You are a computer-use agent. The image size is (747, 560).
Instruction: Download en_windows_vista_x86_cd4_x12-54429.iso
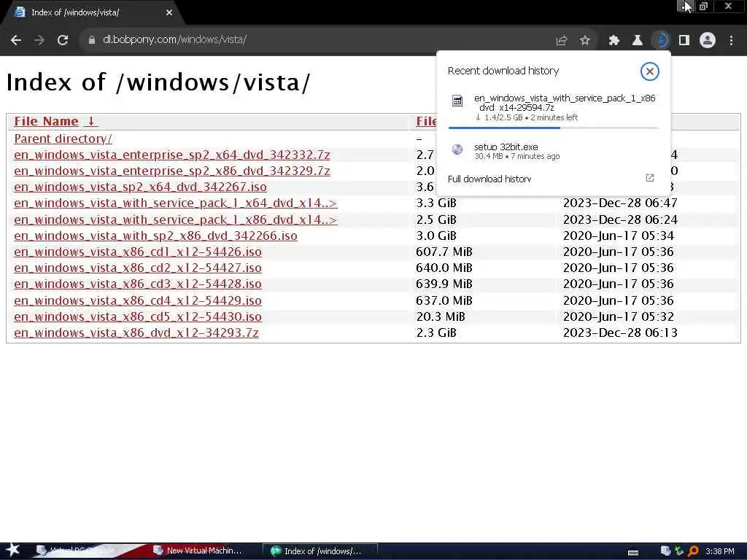pos(138,300)
